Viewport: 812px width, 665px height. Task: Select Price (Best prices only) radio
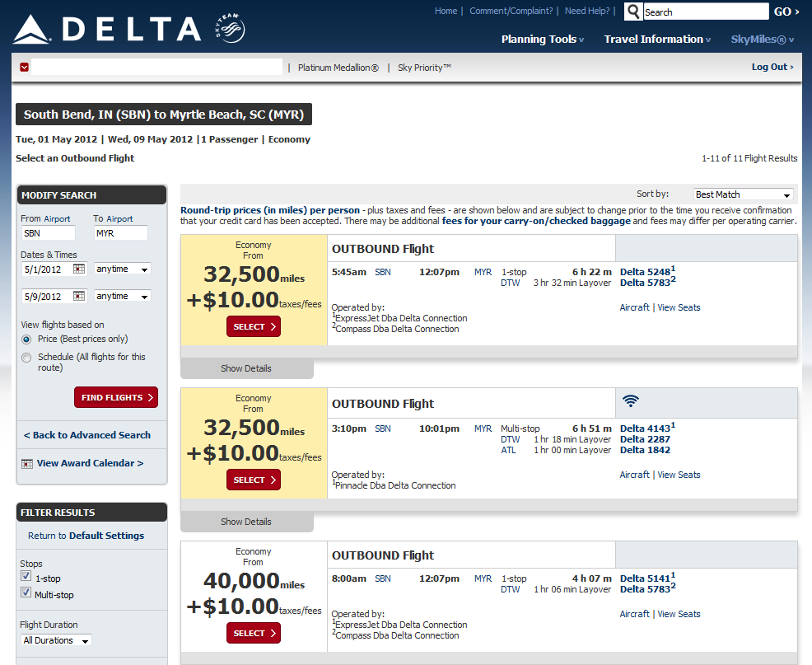[x=26, y=340]
